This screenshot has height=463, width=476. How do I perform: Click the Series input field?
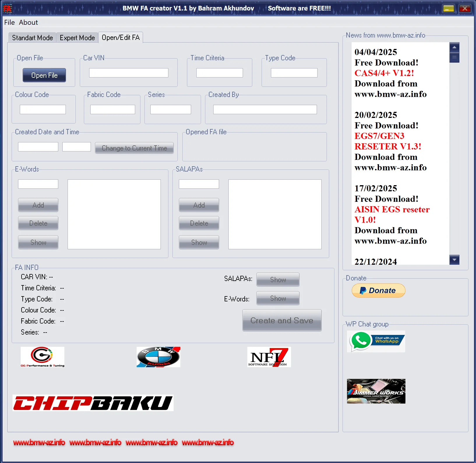pyautogui.click(x=171, y=109)
